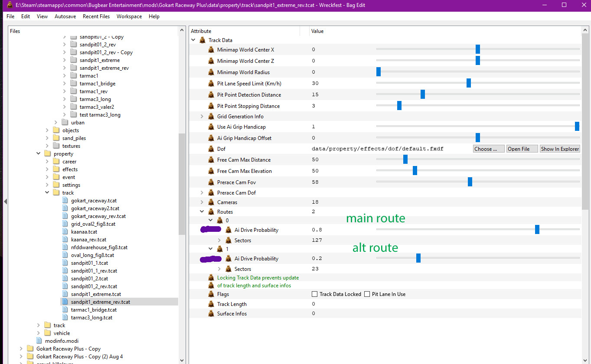
Task: Expand the Cameras node
Action: (202, 202)
